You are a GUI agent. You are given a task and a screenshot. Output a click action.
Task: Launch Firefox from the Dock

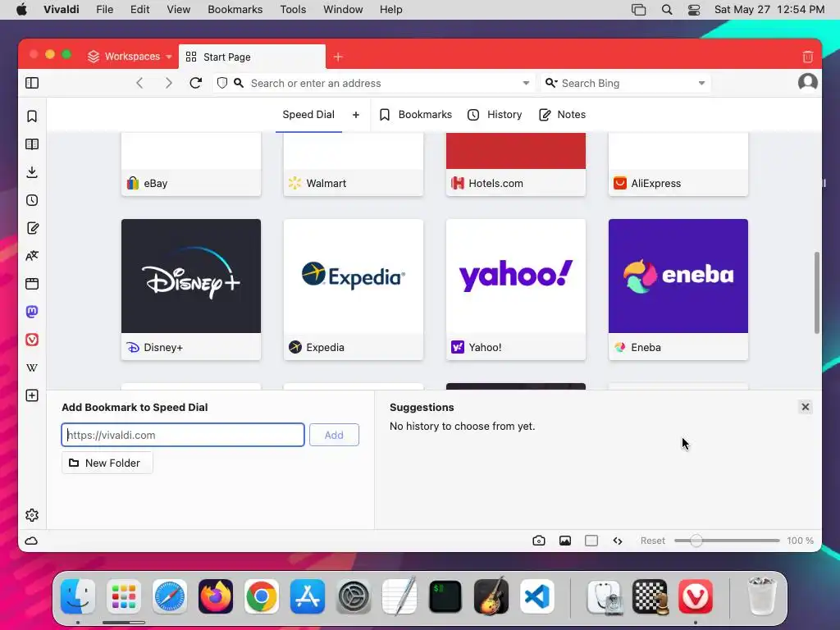click(x=216, y=596)
